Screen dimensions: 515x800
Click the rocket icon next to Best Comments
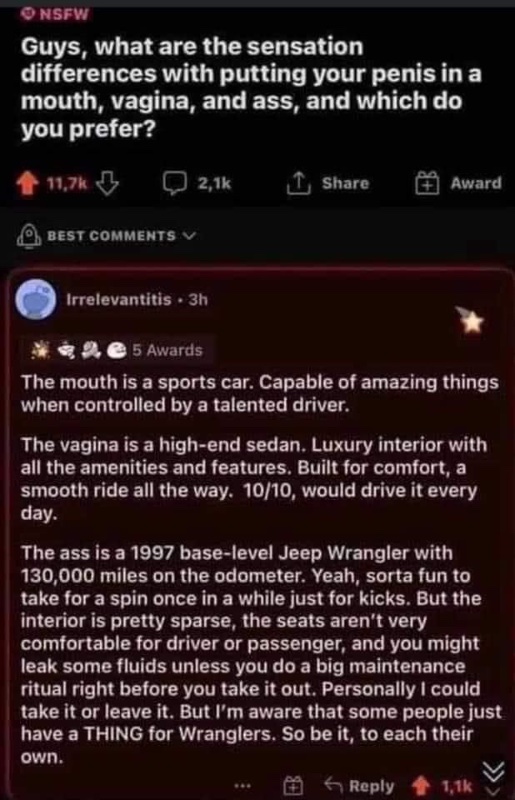pos(29,236)
